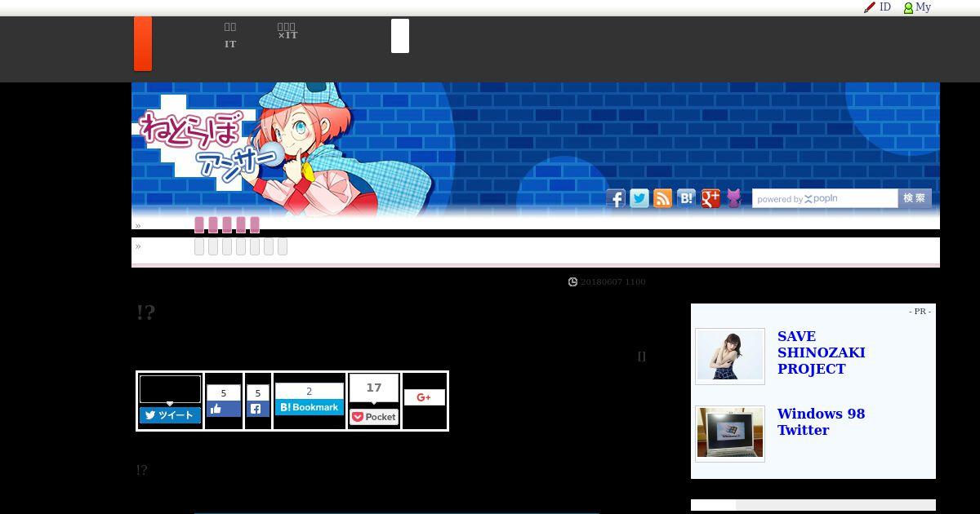This screenshot has width=980, height=514.
Task: Click the orange logo block in the top bar
Action: pos(143,43)
